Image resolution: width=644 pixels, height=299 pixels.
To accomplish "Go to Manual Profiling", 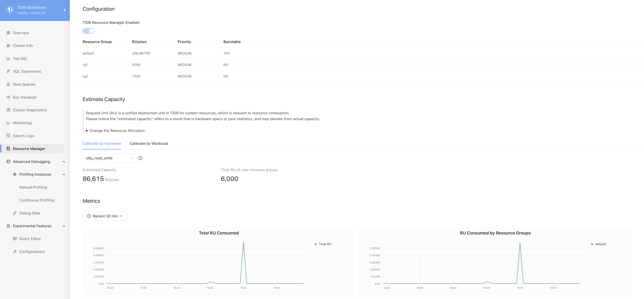I will (x=33, y=187).
